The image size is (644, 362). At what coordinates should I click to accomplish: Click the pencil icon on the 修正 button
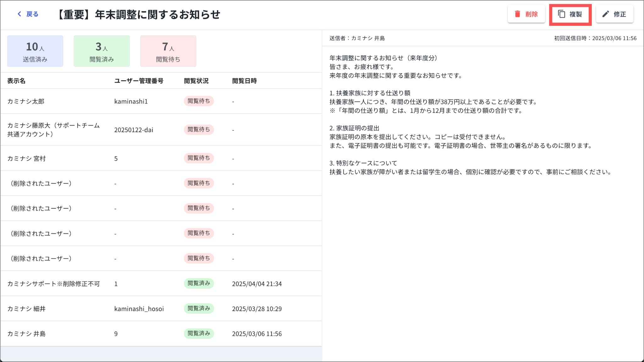click(x=606, y=14)
